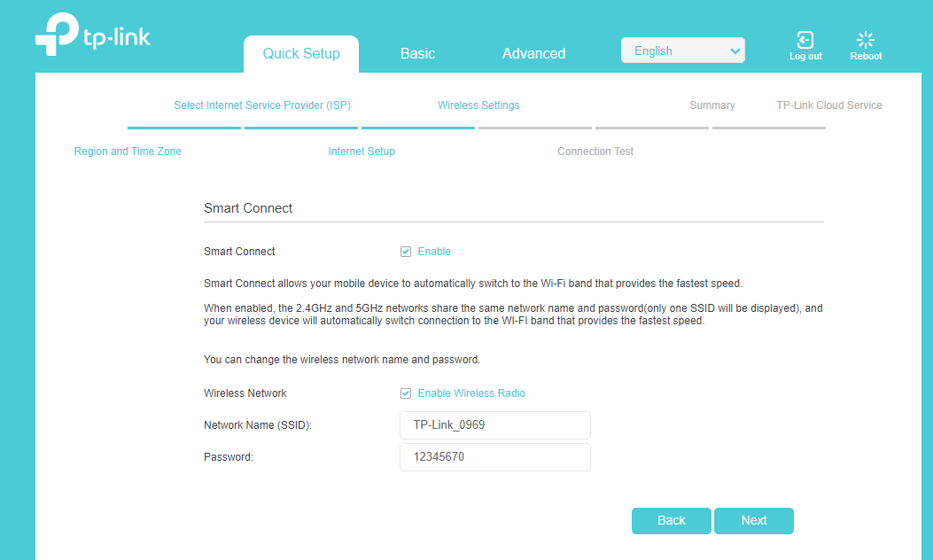Open Select Internet Service Provider step
The width and height of the screenshot is (933, 560).
pos(261,105)
